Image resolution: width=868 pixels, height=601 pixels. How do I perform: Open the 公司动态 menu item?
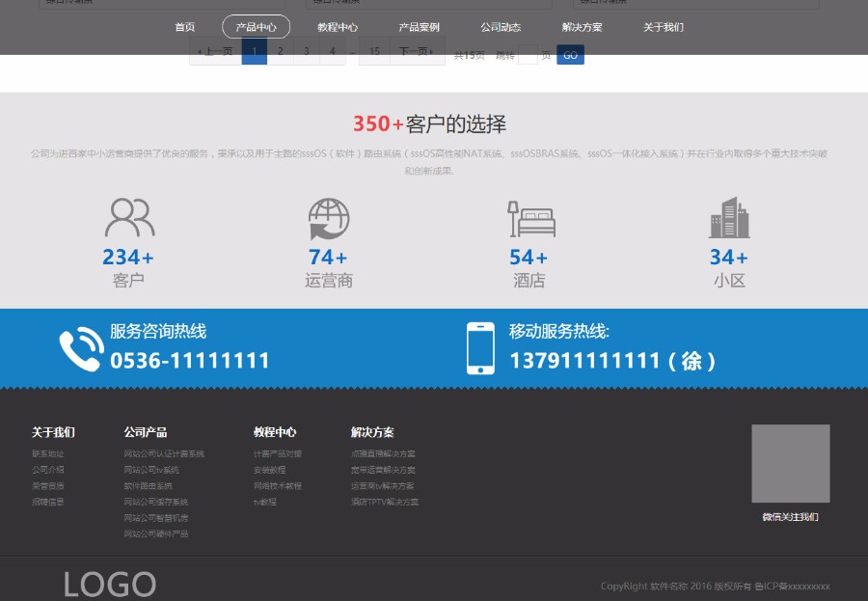coord(501,27)
